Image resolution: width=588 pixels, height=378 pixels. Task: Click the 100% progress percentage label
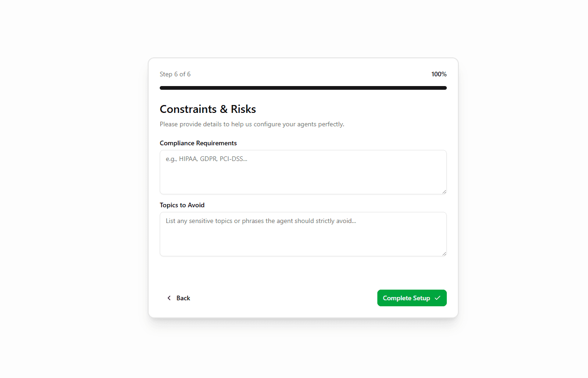point(438,74)
